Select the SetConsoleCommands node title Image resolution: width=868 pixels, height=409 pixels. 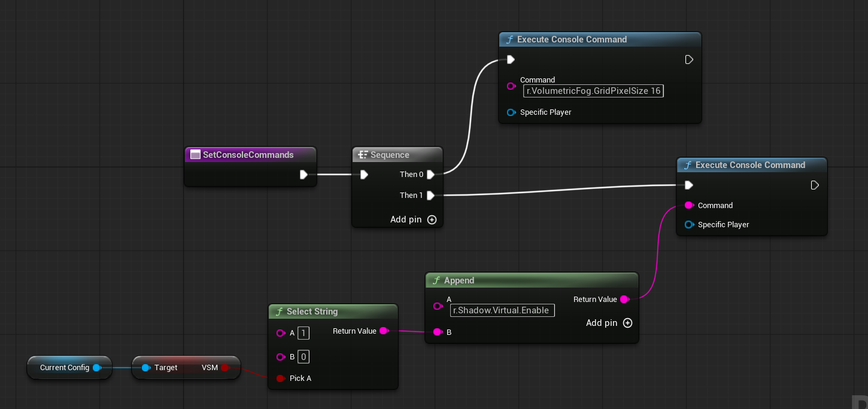coord(248,155)
